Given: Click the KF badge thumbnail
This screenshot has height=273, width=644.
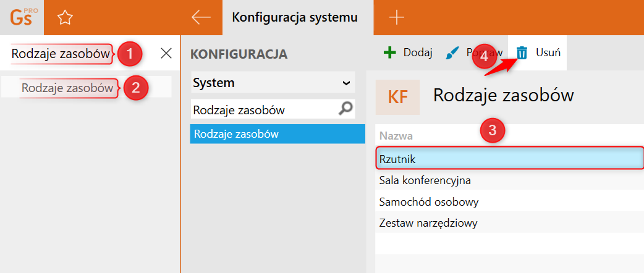Looking at the screenshot, I should point(397,96).
